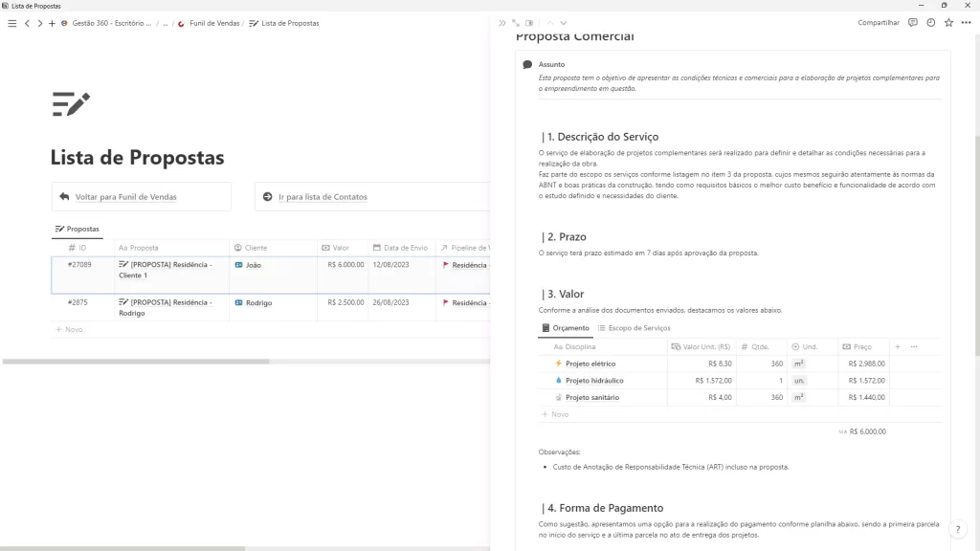
Task: Add a new page with plus icon
Action: 52,23
